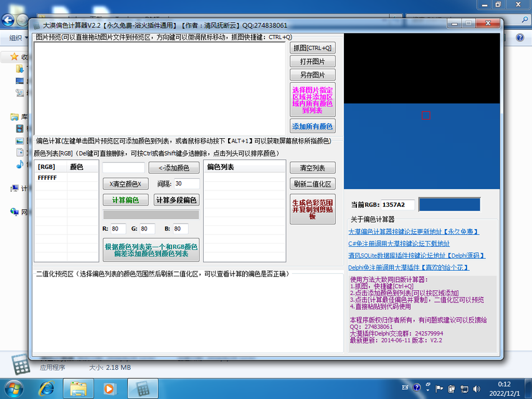Image resolution: width=532 pixels, height=399 pixels.
Task: Click the 另存图片 save image button
Action: 312,75
